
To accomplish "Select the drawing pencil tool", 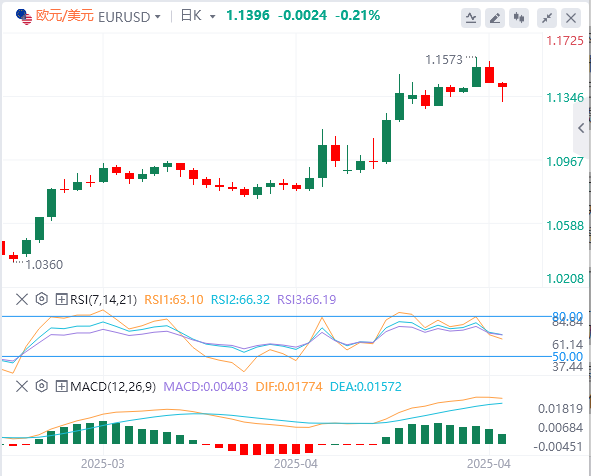I will pyautogui.click(x=495, y=18).
